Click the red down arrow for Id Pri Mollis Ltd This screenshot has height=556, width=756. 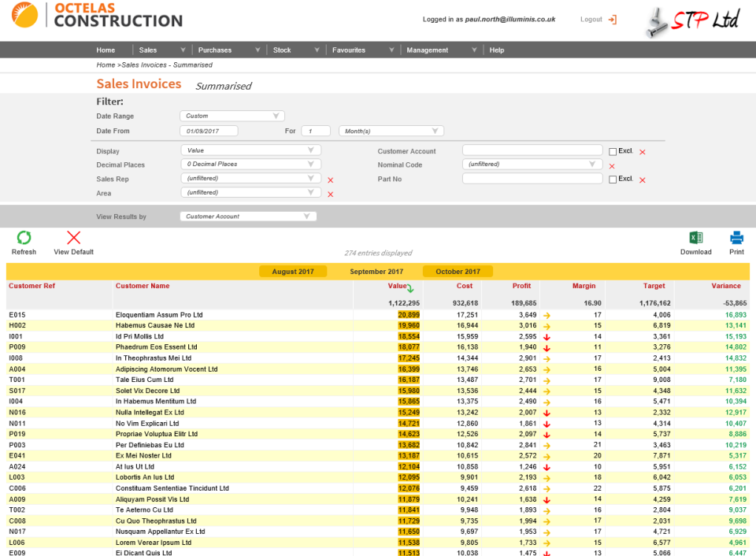click(x=547, y=337)
